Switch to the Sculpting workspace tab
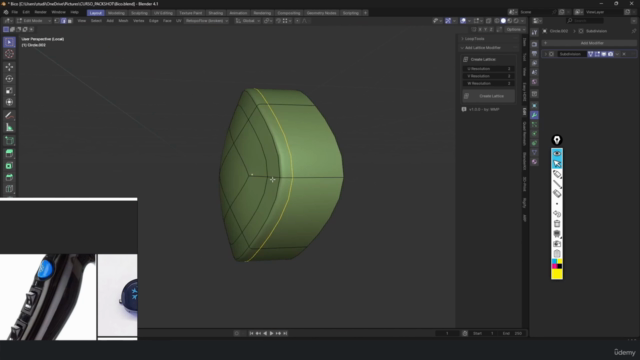This screenshot has width=640, height=360. (139, 13)
